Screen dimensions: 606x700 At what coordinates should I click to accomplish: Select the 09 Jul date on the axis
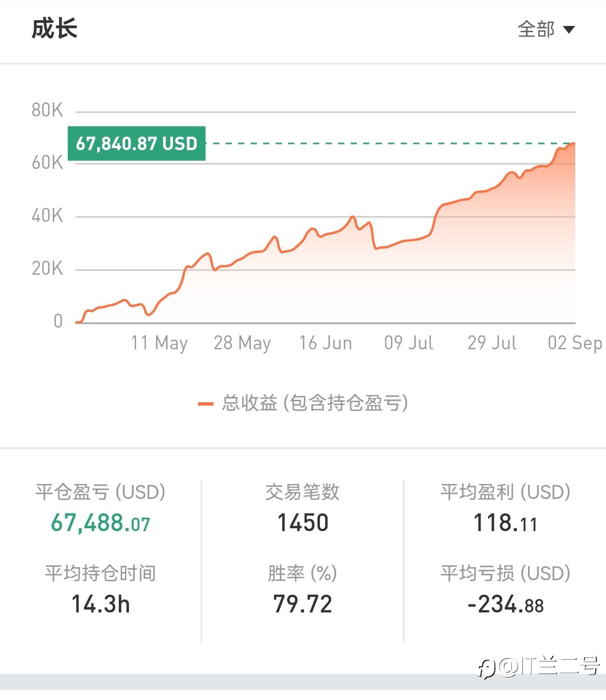(x=409, y=343)
